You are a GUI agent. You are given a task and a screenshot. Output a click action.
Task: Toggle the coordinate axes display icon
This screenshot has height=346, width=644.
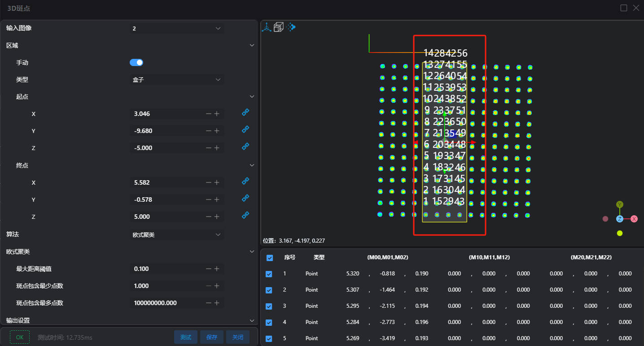(267, 27)
